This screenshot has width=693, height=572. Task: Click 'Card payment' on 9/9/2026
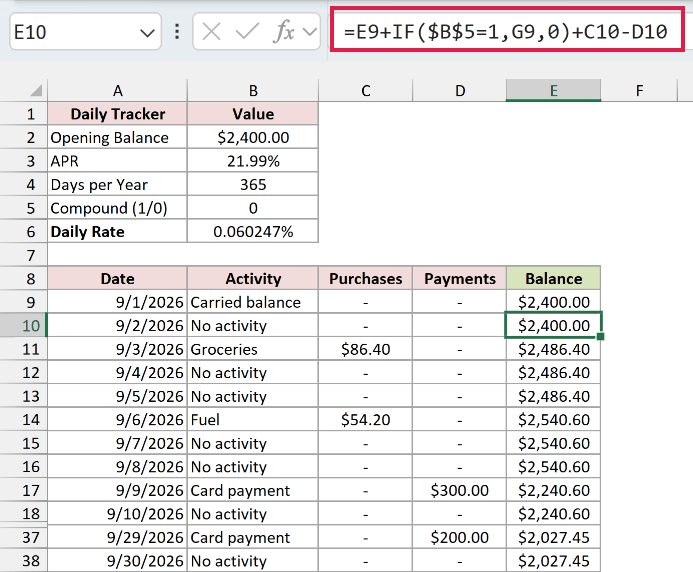click(x=253, y=490)
